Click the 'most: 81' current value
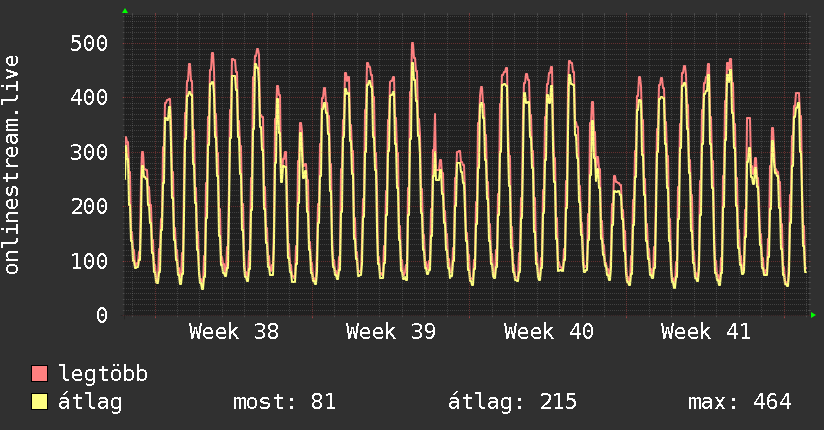The width and height of the screenshot is (824, 430). coord(284,402)
